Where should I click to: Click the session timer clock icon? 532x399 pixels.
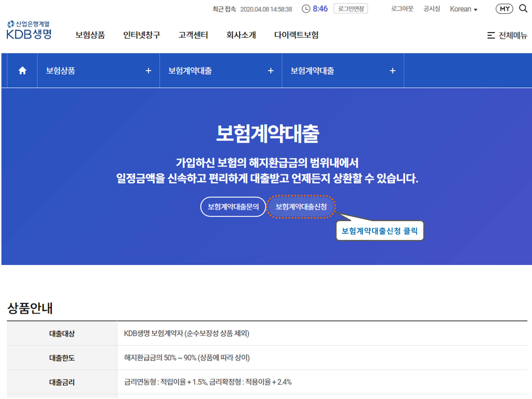(x=306, y=9)
